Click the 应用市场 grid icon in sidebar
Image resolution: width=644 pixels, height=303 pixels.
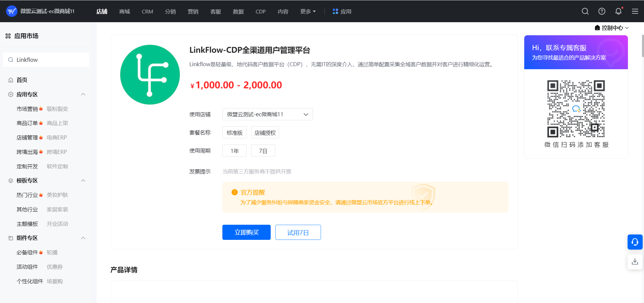[8, 36]
